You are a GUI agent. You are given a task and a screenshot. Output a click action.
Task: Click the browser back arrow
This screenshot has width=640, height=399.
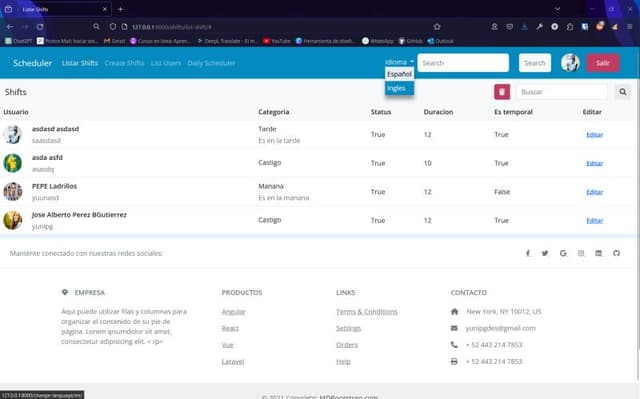coord(10,27)
